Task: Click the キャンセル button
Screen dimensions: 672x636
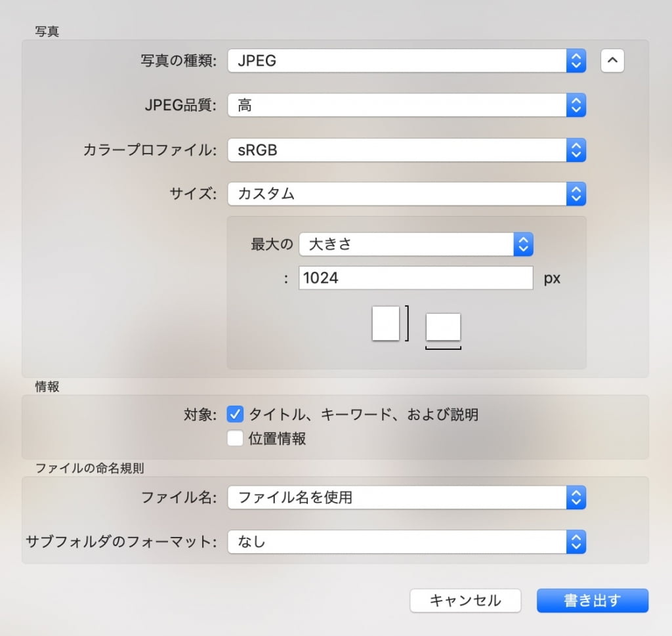Action: (465, 601)
